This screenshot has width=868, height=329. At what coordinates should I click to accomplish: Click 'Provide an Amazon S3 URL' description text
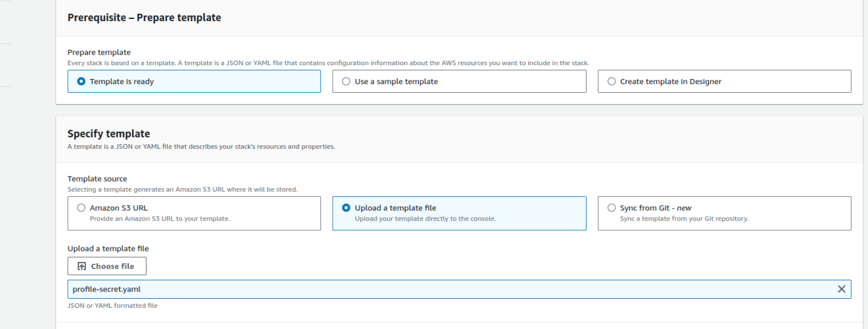point(160,218)
